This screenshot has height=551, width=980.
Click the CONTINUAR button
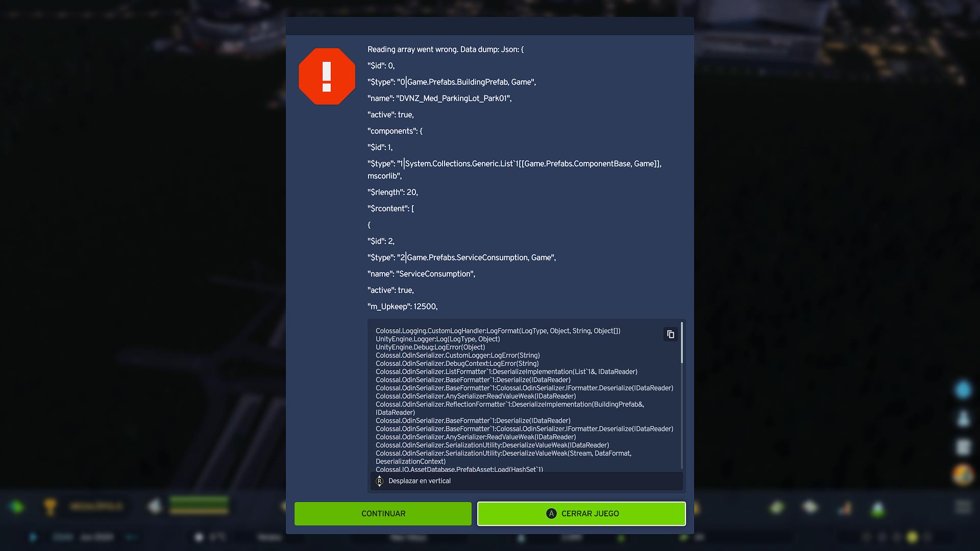(x=383, y=514)
